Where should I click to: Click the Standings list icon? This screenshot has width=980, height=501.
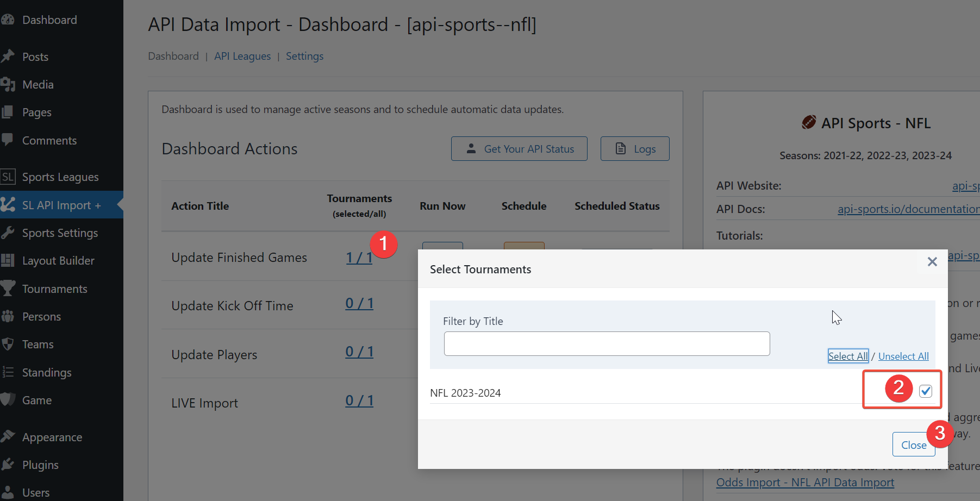pos(8,372)
